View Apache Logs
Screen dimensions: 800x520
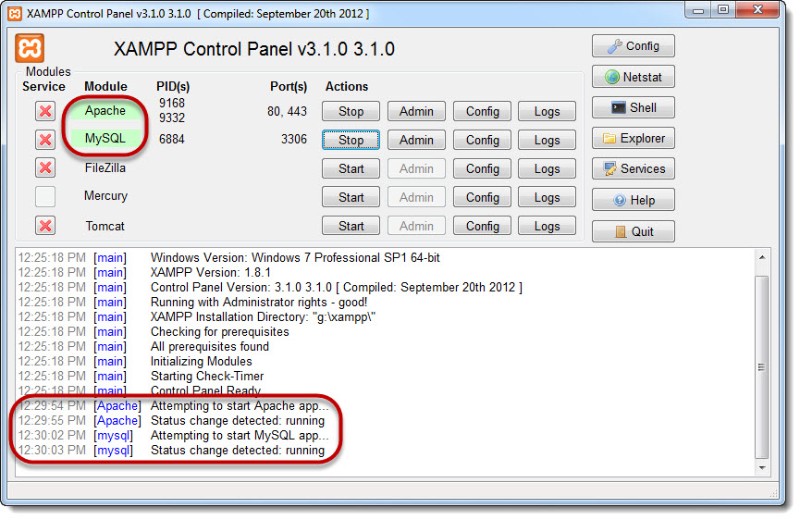point(547,111)
